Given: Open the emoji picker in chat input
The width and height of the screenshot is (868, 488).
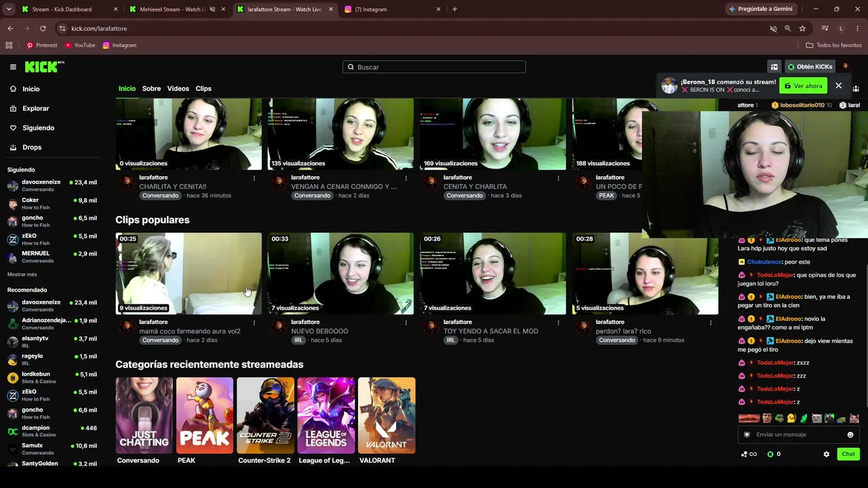Looking at the screenshot, I should coord(850,435).
